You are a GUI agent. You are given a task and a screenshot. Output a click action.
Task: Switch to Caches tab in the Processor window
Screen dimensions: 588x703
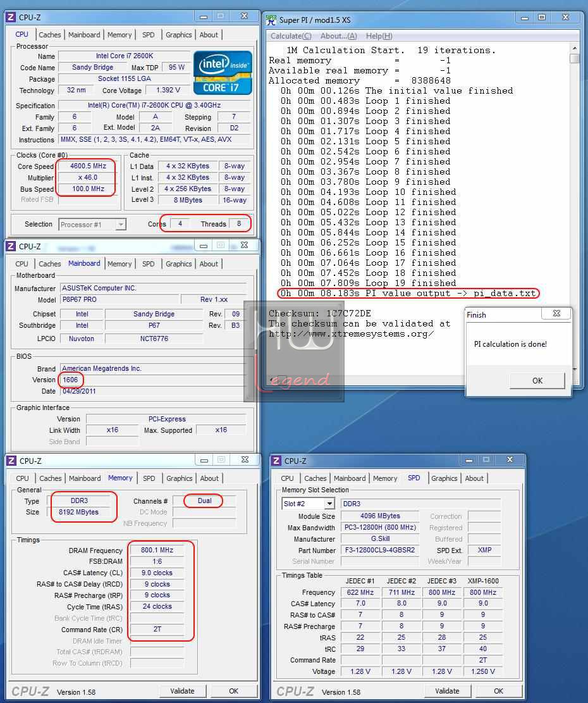coord(50,35)
